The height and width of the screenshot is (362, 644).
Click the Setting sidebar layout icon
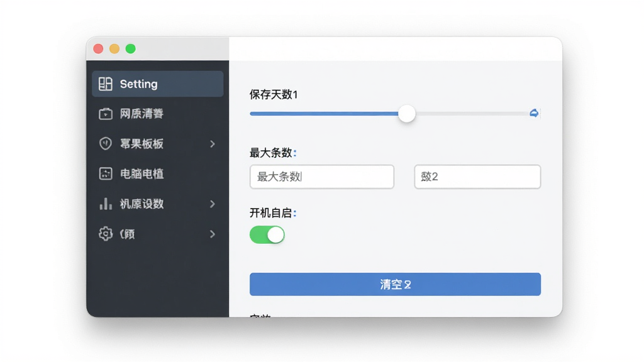(x=106, y=84)
